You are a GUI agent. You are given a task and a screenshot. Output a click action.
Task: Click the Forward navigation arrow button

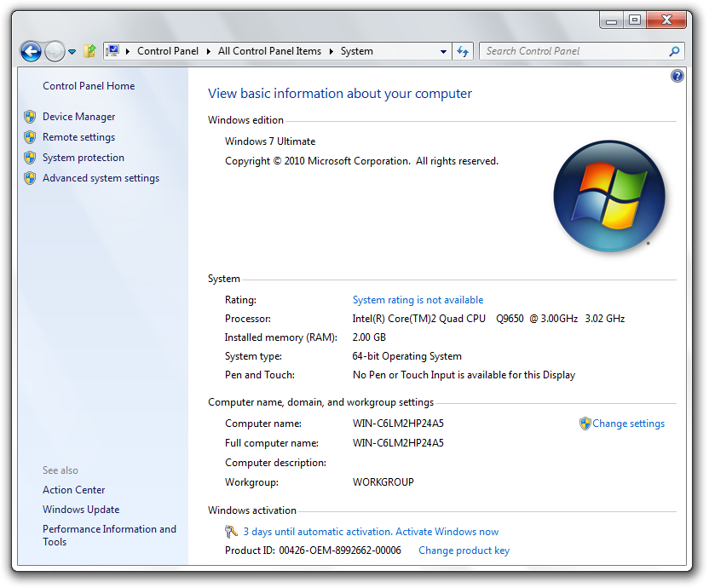point(54,51)
